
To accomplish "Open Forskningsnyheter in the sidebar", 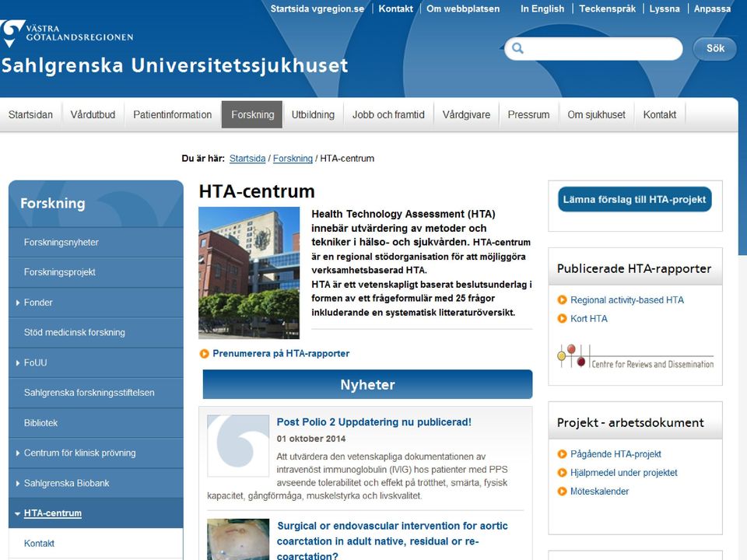I will coord(96,243).
